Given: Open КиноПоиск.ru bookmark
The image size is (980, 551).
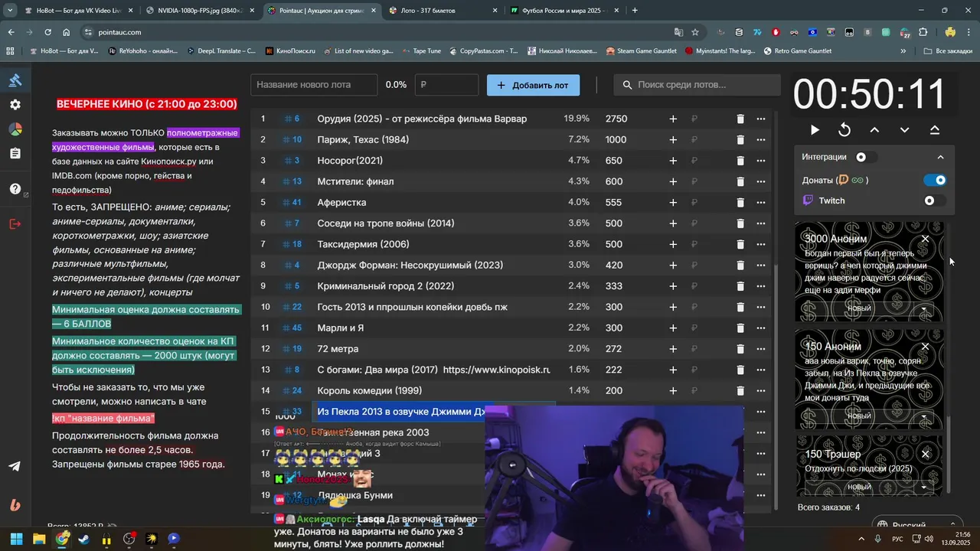Looking at the screenshot, I should 289,51.
